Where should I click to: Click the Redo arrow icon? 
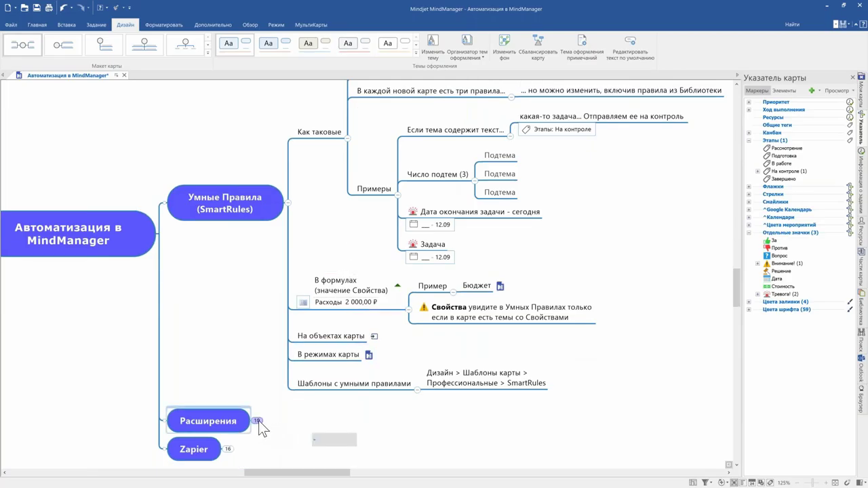(x=81, y=8)
